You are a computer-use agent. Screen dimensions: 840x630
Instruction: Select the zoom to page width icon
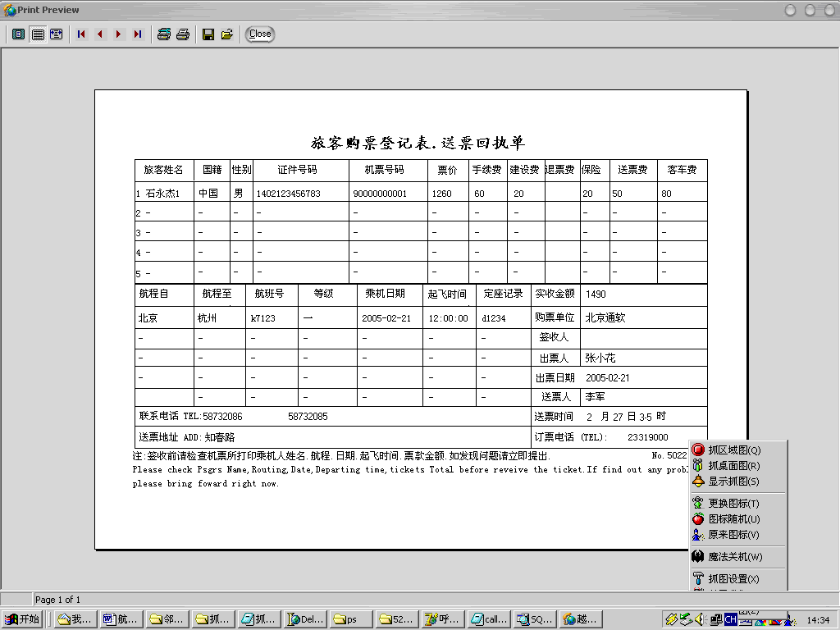tap(57, 34)
